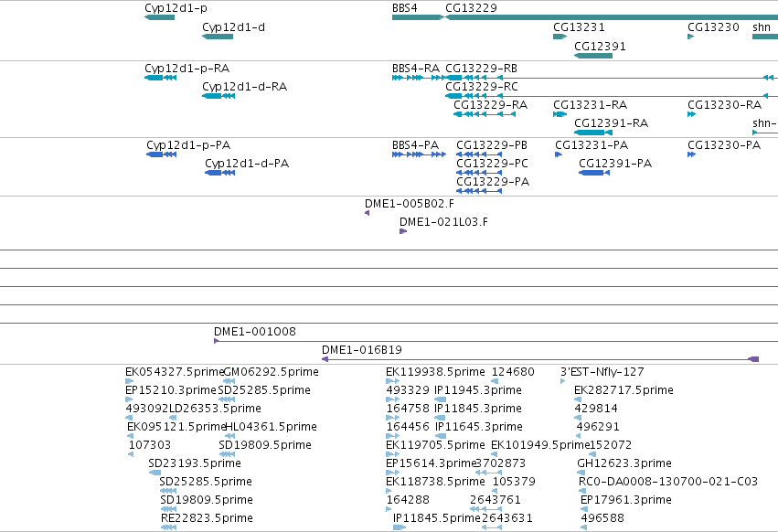Click EST label EK282717.5prime
The width and height of the screenshot is (778, 532).
tap(623, 390)
